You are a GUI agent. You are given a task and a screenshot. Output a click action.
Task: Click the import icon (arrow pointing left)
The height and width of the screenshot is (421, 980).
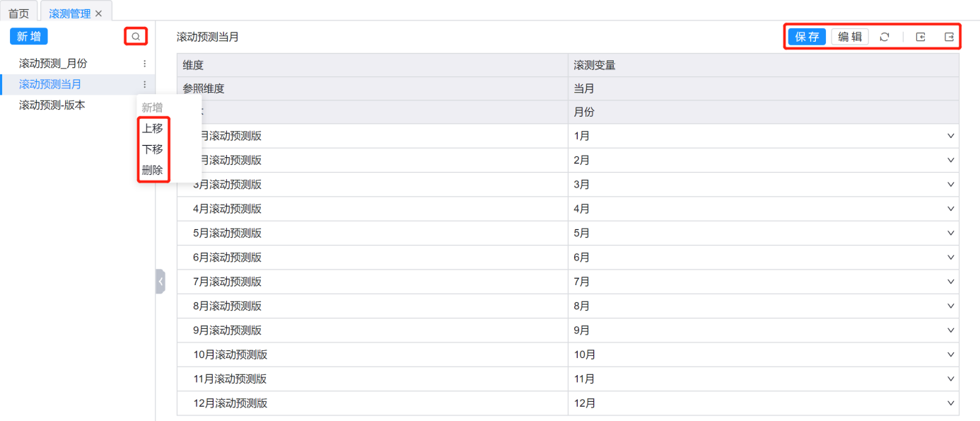click(x=921, y=37)
